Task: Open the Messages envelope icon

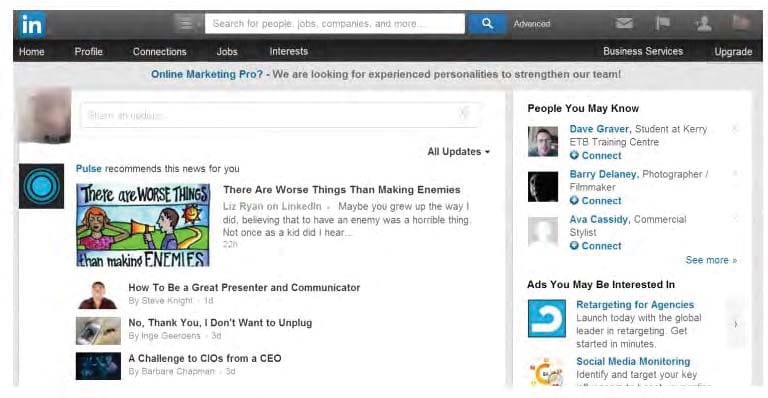Action: click(x=624, y=23)
